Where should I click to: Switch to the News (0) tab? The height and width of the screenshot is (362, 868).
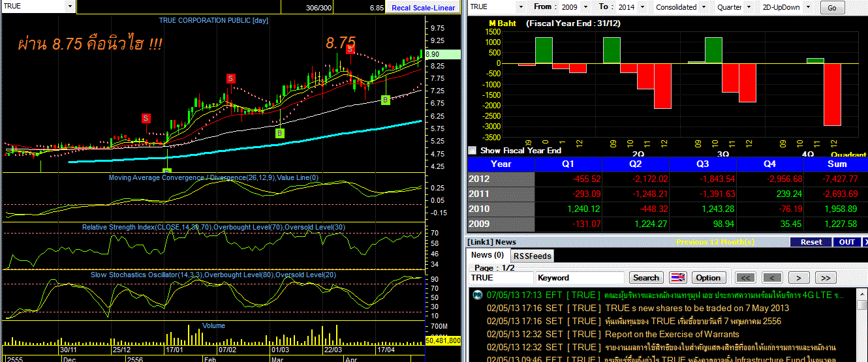coord(488,256)
